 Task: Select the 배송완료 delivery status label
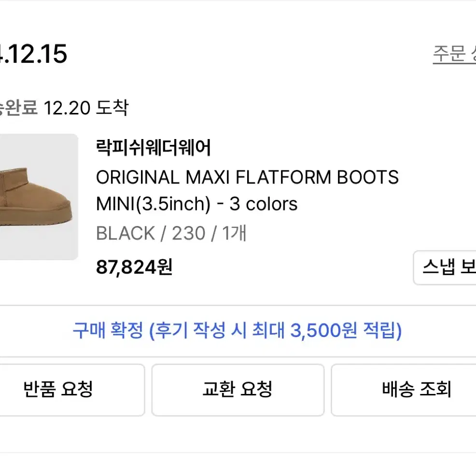click(19, 108)
